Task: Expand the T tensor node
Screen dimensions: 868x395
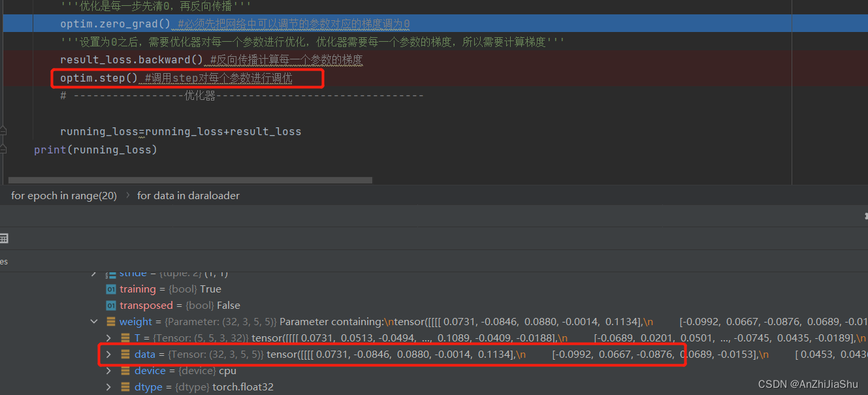Action: [x=109, y=338]
